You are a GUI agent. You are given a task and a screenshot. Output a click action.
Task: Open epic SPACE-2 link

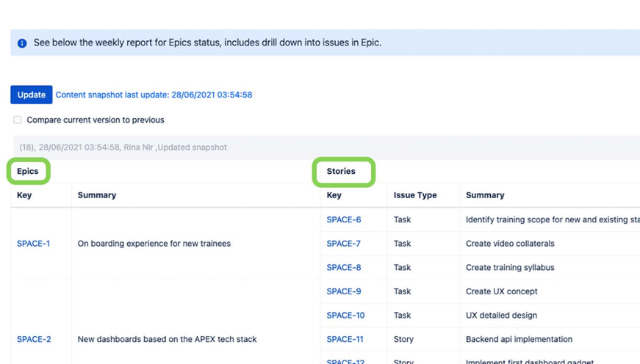tap(34, 339)
